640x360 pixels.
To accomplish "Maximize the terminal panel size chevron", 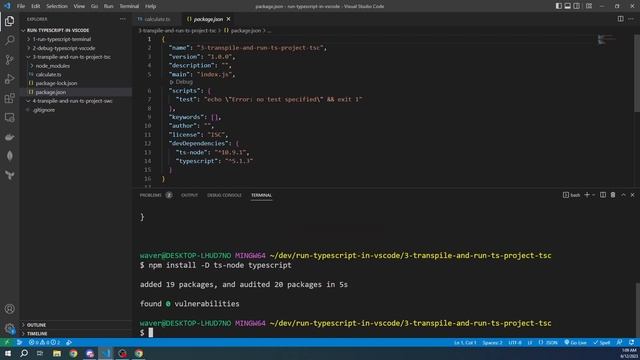I will pos(623,195).
